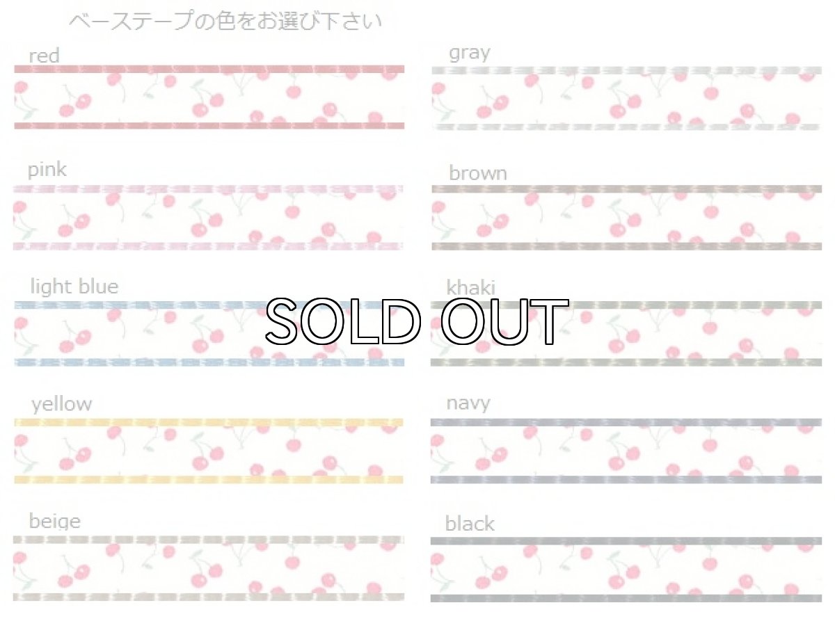Pick the black tape color swatch
Screen dimensions: 835x644
(626, 569)
